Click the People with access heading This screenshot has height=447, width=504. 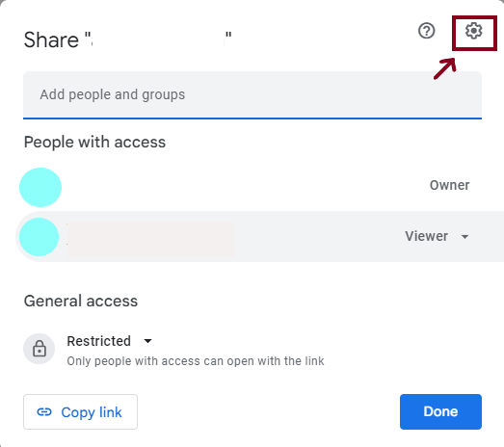click(x=94, y=142)
